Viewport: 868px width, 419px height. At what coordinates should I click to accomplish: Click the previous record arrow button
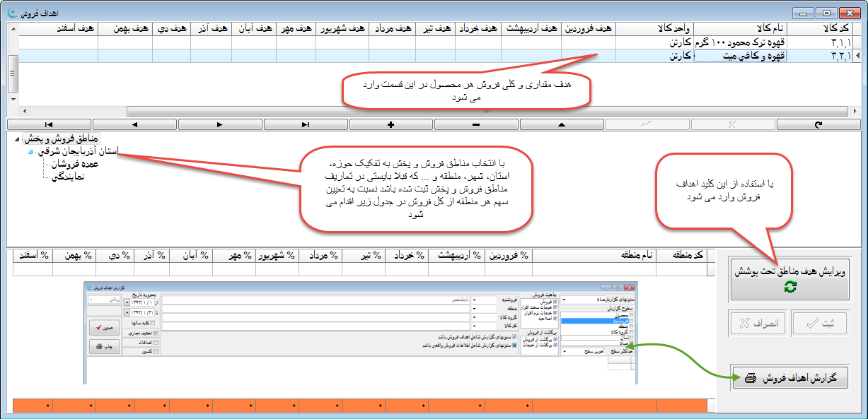pos(134,125)
